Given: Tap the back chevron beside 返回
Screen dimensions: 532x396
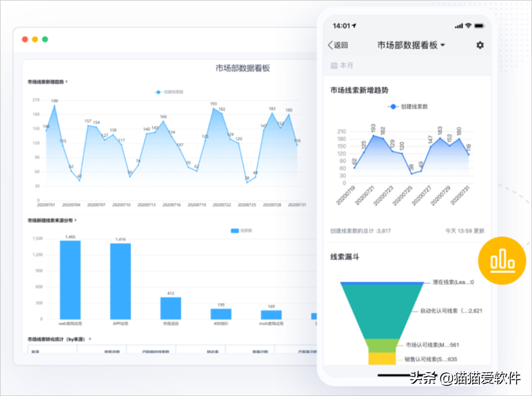Looking at the screenshot, I should pyautogui.click(x=330, y=45).
